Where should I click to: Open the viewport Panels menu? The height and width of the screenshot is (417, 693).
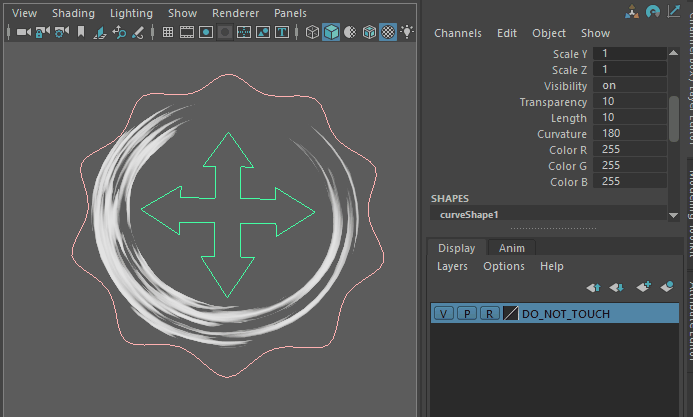coord(290,13)
